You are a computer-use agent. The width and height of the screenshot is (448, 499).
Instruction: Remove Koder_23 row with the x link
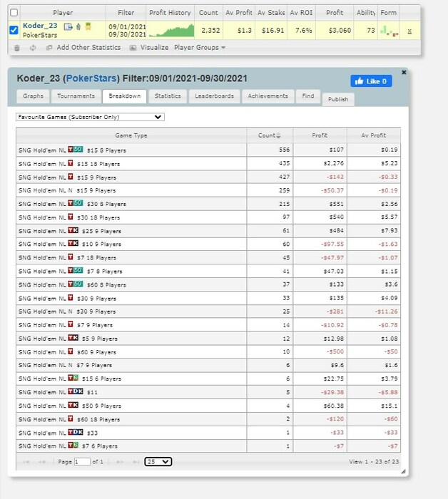409,31
